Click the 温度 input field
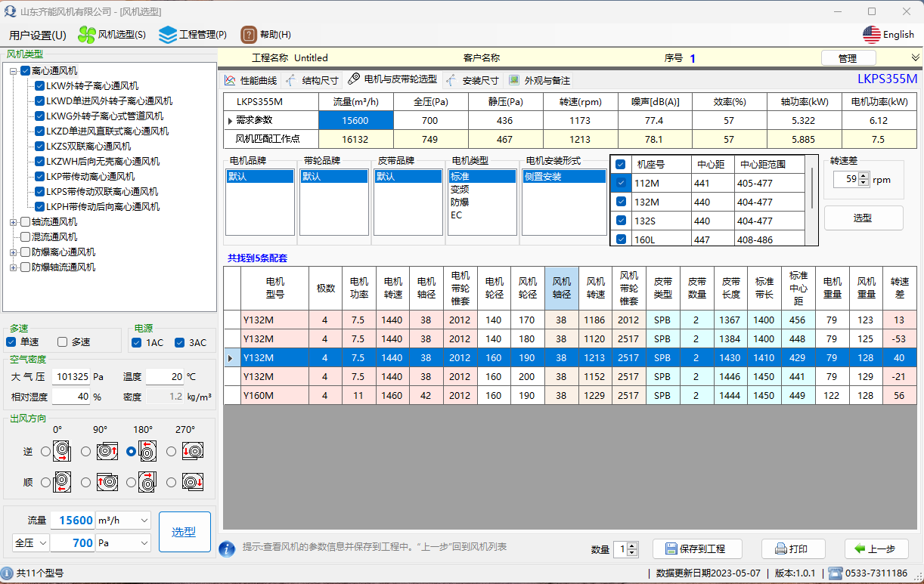This screenshot has width=924, height=584. click(164, 376)
